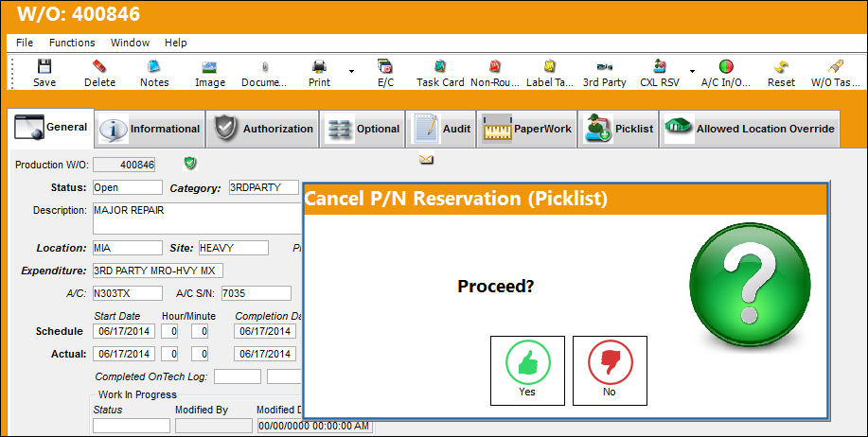Expand the CXL RSV dropdown arrow
The width and height of the screenshot is (868, 437).
pyautogui.click(x=693, y=71)
